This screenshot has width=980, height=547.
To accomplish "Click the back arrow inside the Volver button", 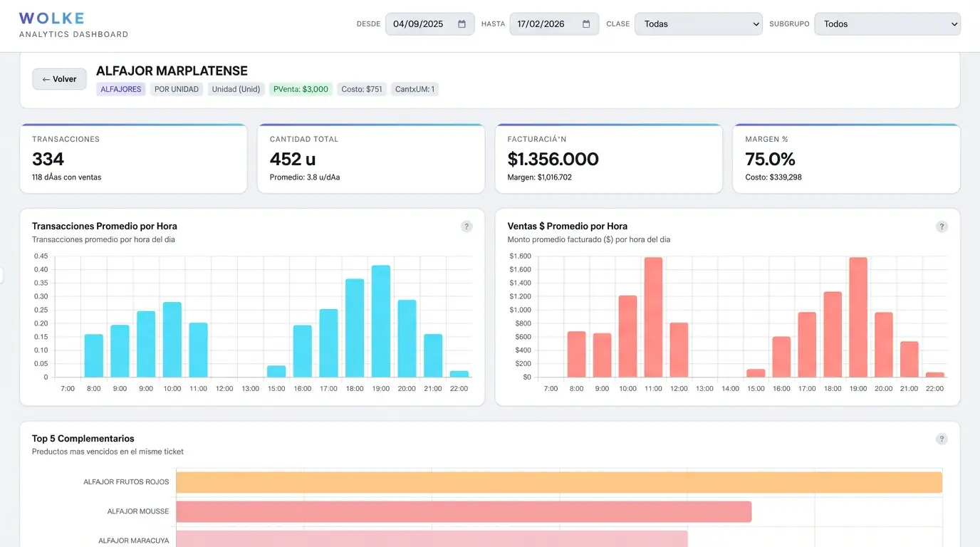I will (x=46, y=79).
